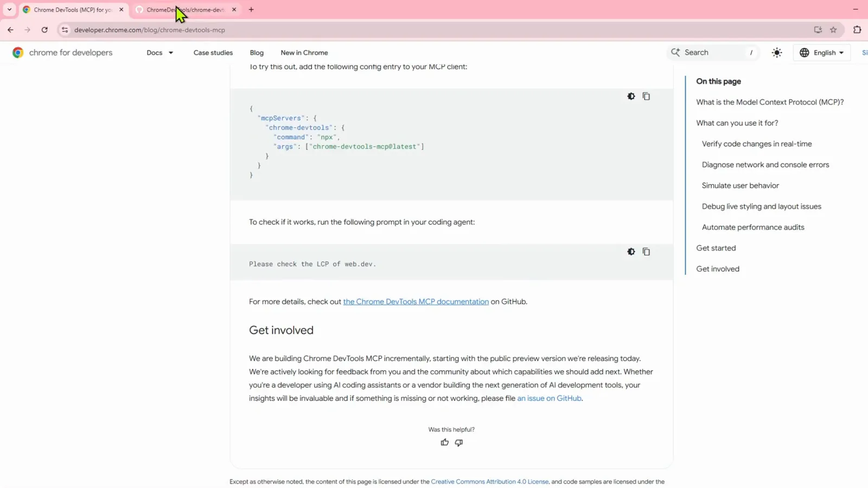Switch to the ChromeDevTools GitHub tab
Image resolution: width=868 pixels, height=488 pixels.
pos(186,10)
